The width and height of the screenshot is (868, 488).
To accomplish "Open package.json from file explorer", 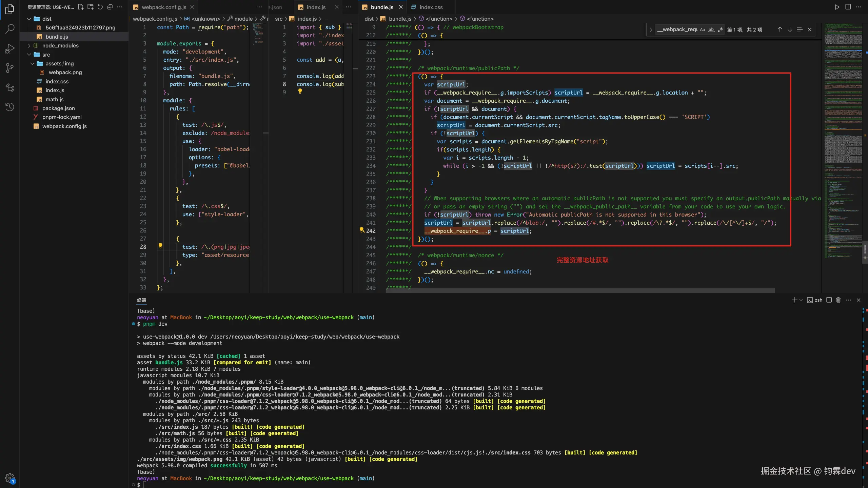I will [58, 108].
